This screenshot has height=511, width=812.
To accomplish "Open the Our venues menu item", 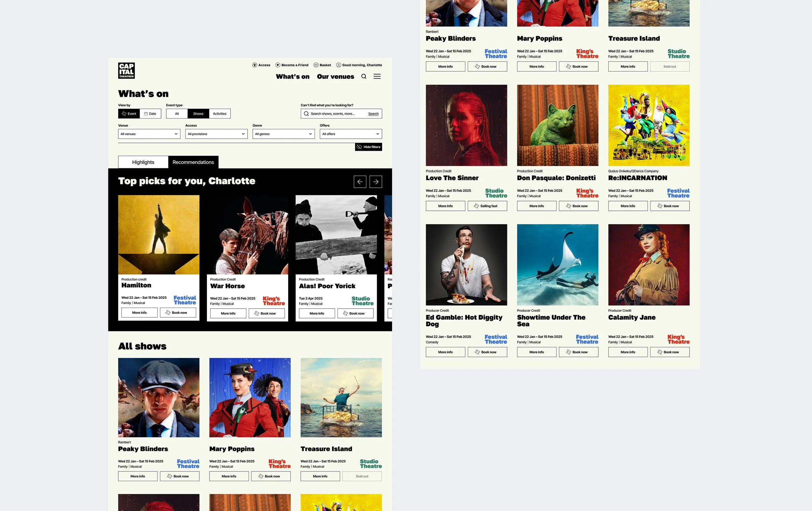I will (335, 77).
